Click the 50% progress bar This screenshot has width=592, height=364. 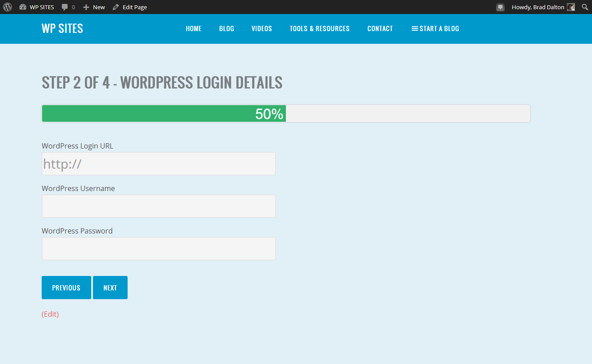point(286,113)
